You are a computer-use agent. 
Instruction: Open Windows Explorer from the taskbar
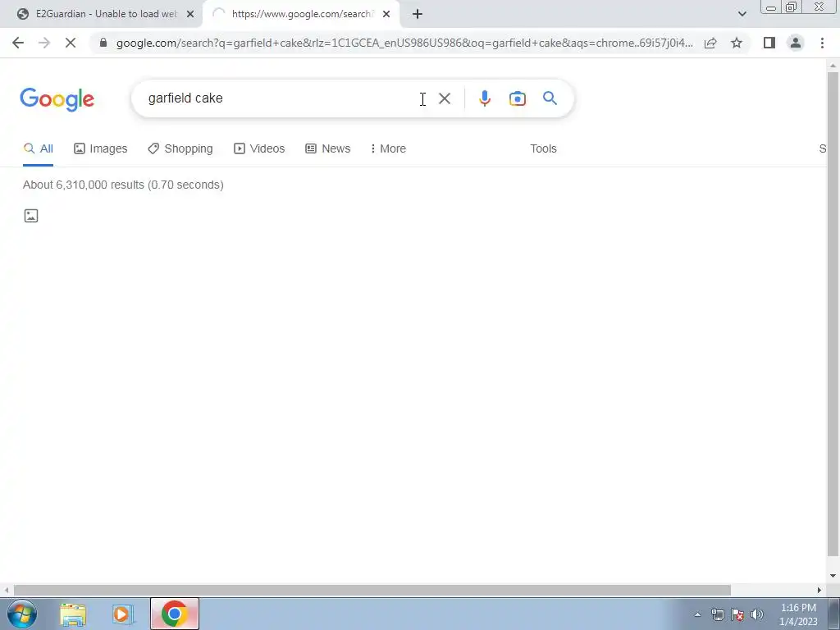[x=73, y=614]
